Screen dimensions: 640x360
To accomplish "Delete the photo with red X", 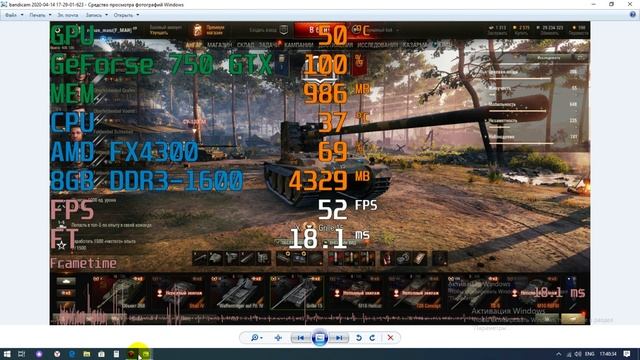I will (391, 338).
